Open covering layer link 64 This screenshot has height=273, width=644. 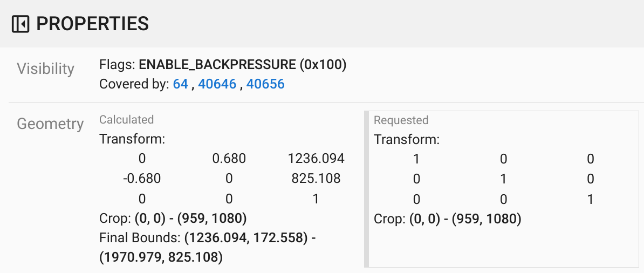tap(180, 84)
